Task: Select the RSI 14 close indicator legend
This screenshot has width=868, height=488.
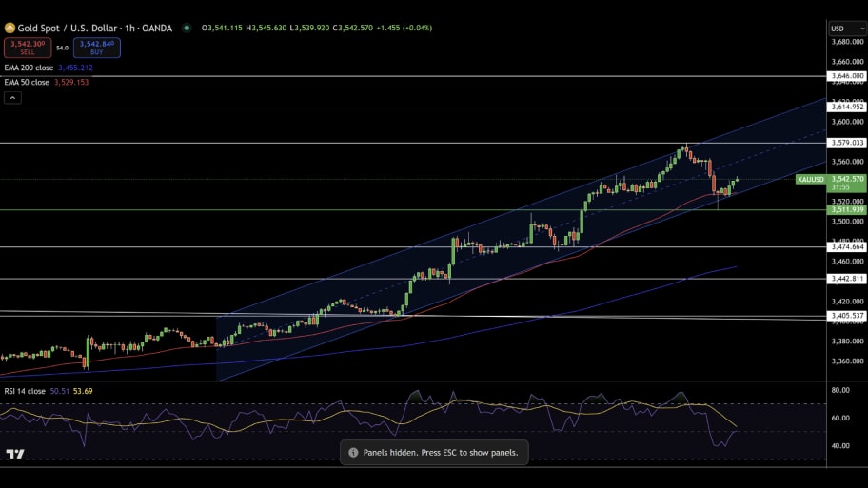Action: (x=25, y=391)
